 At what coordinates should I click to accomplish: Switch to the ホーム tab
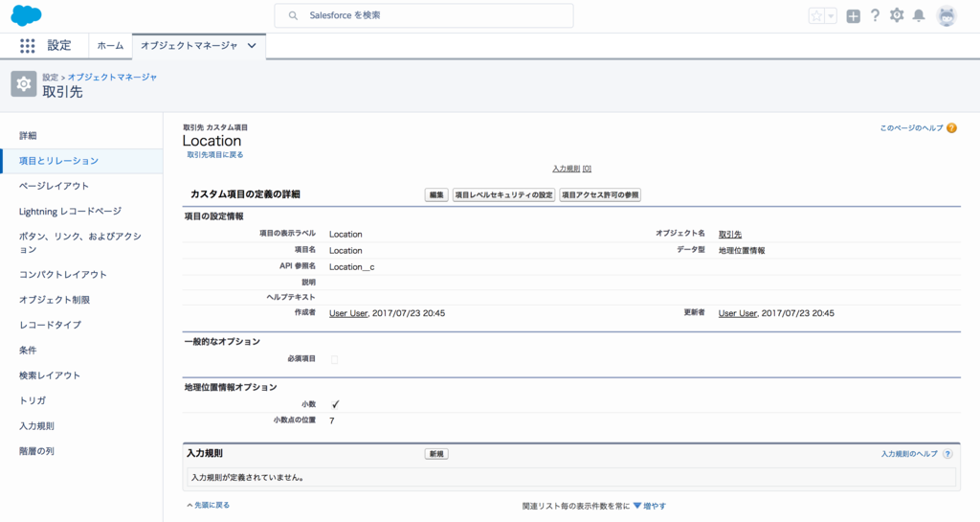(110, 46)
